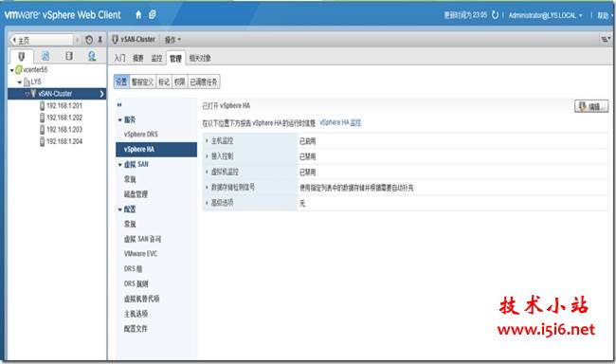Open the vSphere HA 监控 link
Viewport: 616px width, 364px height.
[x=340, y=122]
